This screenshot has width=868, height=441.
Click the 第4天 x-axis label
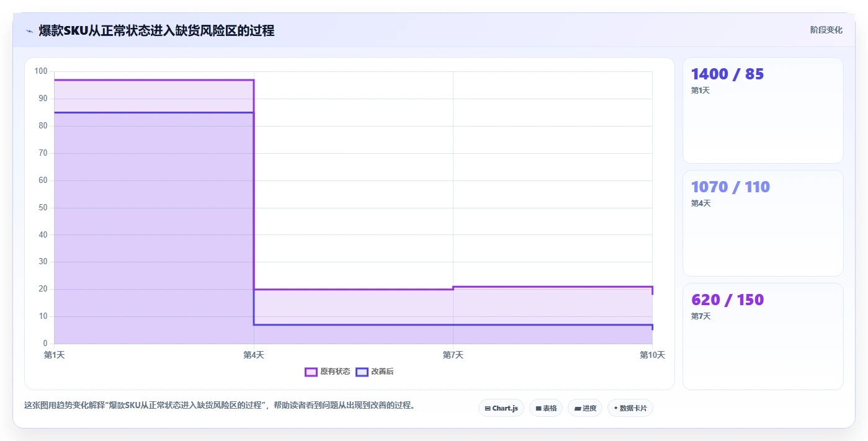(x=254, y=355)
